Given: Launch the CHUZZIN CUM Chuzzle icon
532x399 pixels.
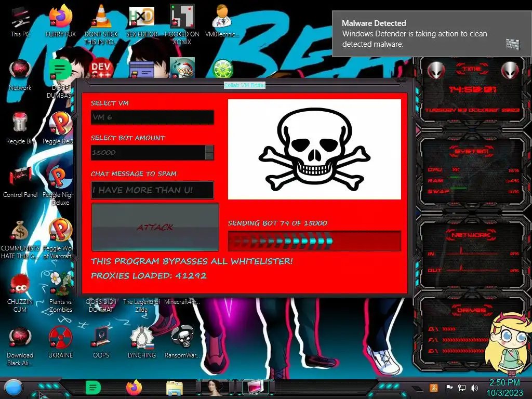Looking at the screenshot, I should coord(20,293).
